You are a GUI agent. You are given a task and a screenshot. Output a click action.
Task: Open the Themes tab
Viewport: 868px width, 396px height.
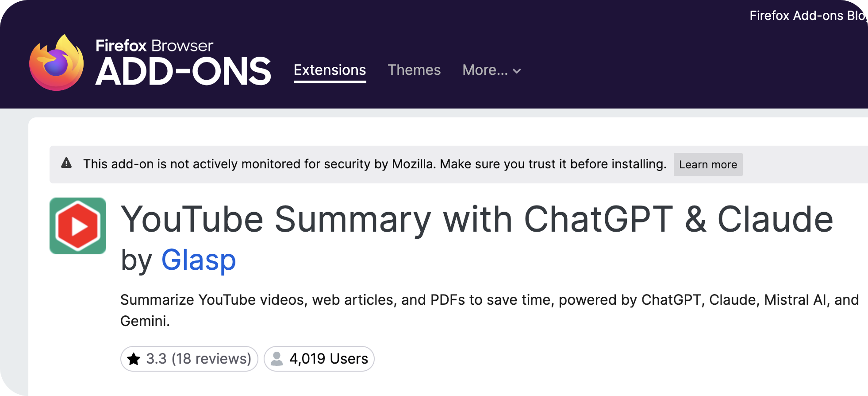[x=414, y=70]
